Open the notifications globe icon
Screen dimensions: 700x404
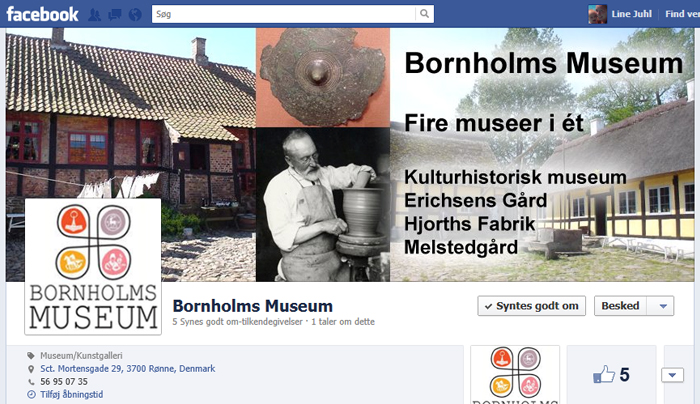pyautogui.click(x=135, y=15)
